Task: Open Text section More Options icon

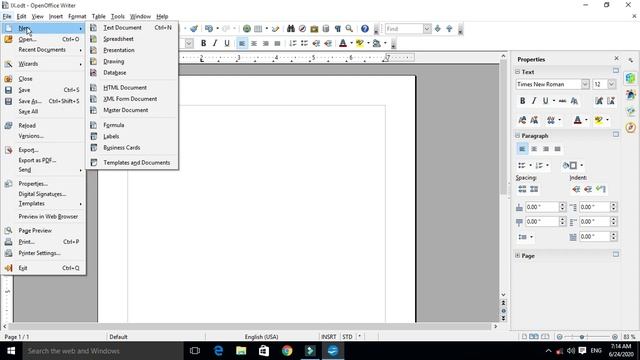Action: pos(616,71)
